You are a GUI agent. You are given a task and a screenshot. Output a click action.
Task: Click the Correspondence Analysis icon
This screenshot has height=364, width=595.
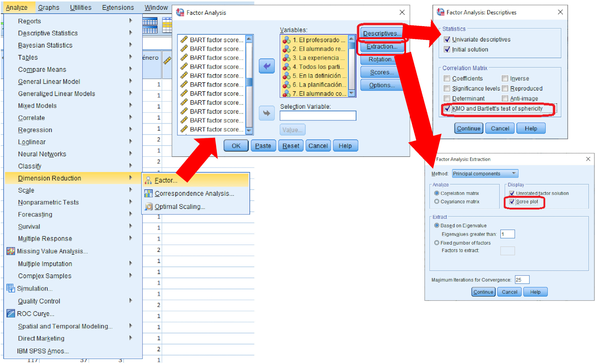[x=148, y=193]
